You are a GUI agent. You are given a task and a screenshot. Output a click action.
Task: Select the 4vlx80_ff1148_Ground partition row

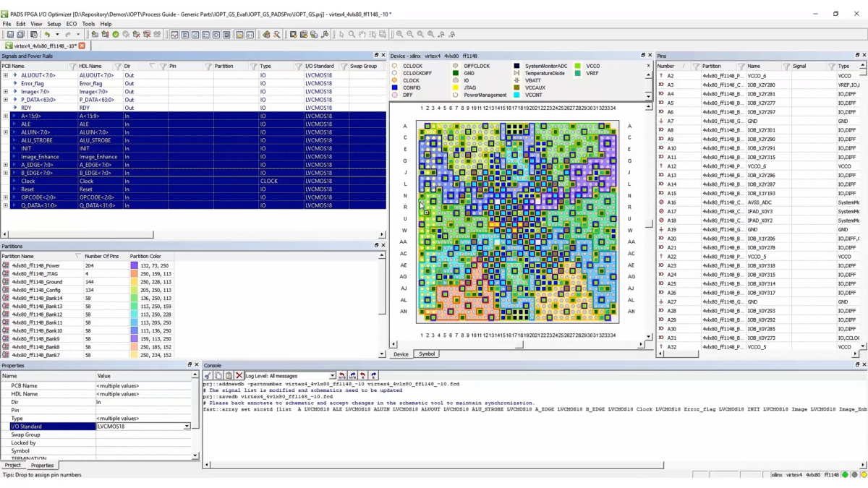click(87, 282)
